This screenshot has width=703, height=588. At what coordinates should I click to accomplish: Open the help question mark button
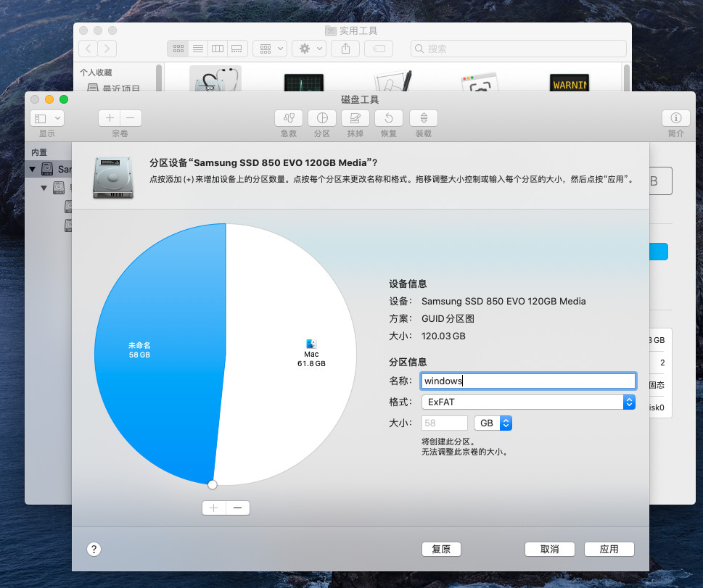coord(94,549)
